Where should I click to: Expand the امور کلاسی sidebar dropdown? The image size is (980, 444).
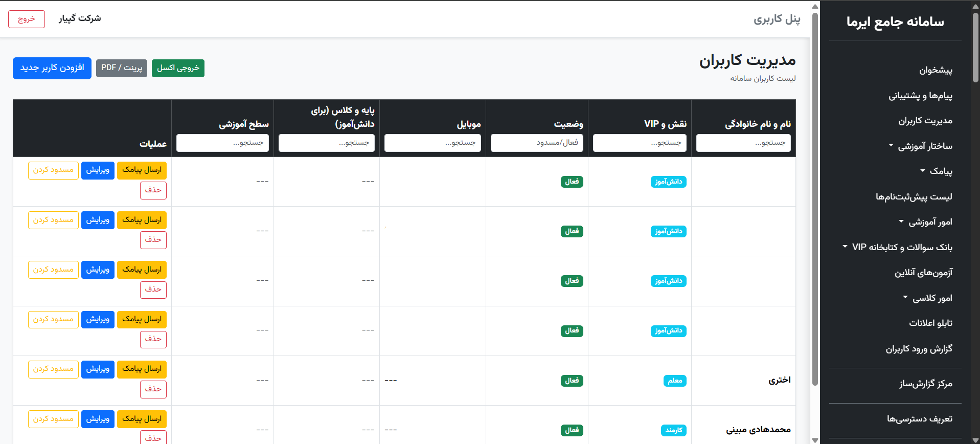coord(927,298)
